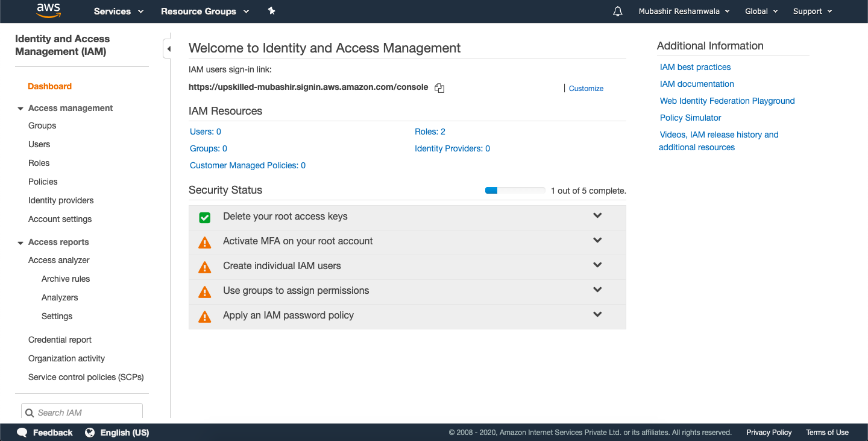Open the Terms of Use footer link
The height and width of the screenshot is (441, 868).
(827, 433)
